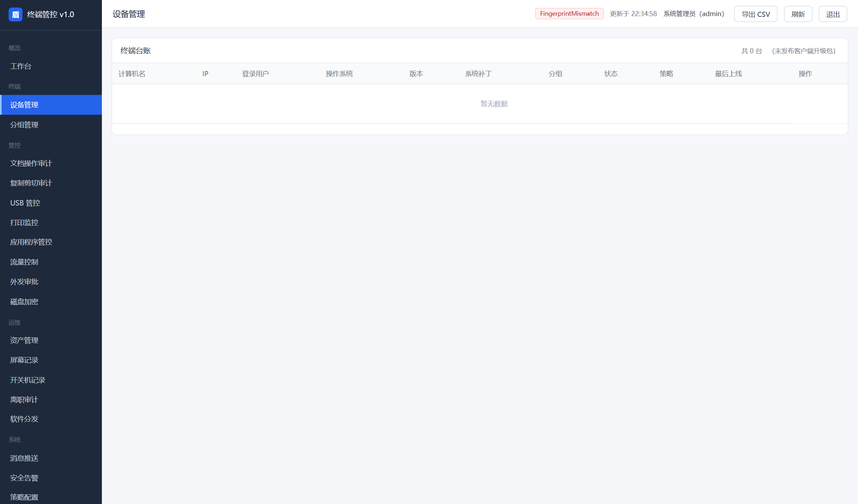Open 软件分发 section
The image size is (858, 504).
coord(51,419)
